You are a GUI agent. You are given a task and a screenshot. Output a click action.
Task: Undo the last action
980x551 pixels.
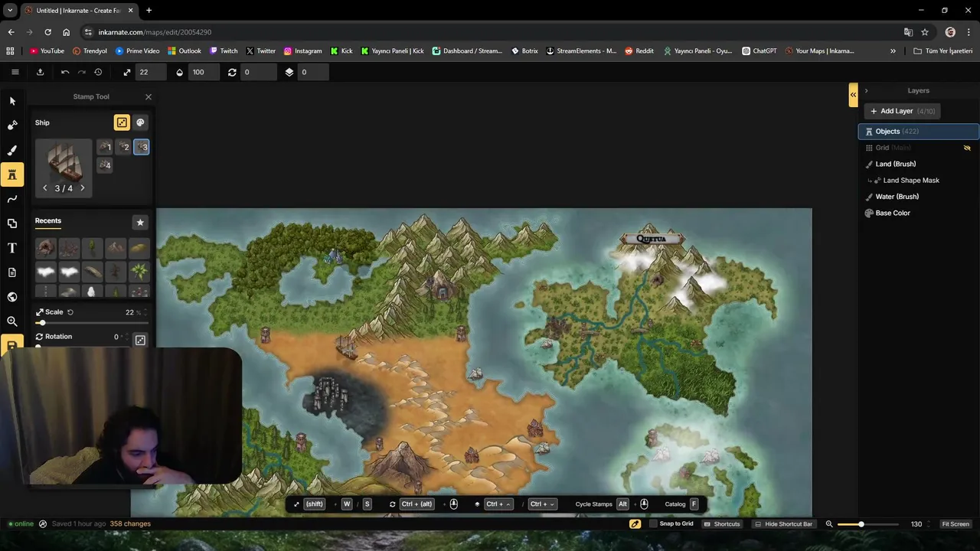(x=65, y=72)
